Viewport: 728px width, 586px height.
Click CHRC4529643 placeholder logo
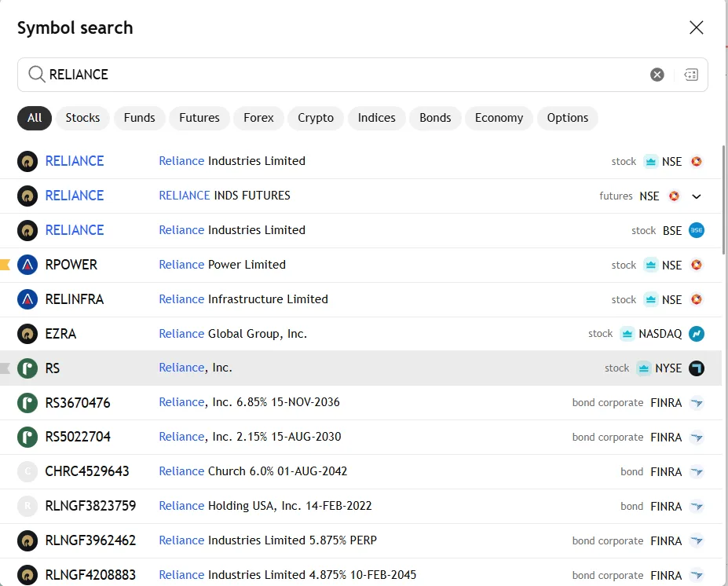tap(27, 472)
